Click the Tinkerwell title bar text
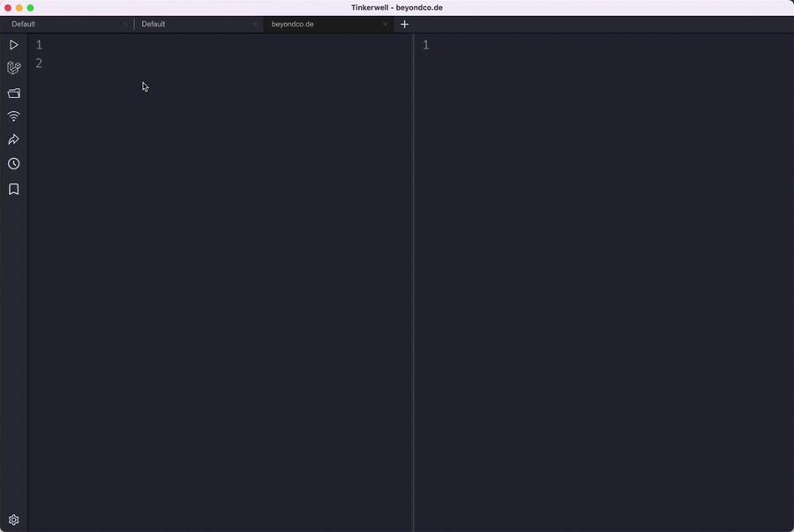This screenshot has width=794, height=532. point(397,7)
